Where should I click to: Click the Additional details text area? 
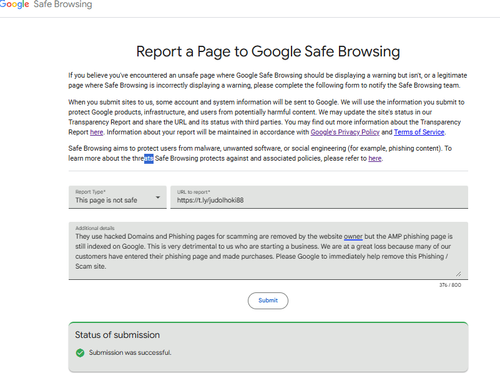pyautogui.click(x=268, y=251)
